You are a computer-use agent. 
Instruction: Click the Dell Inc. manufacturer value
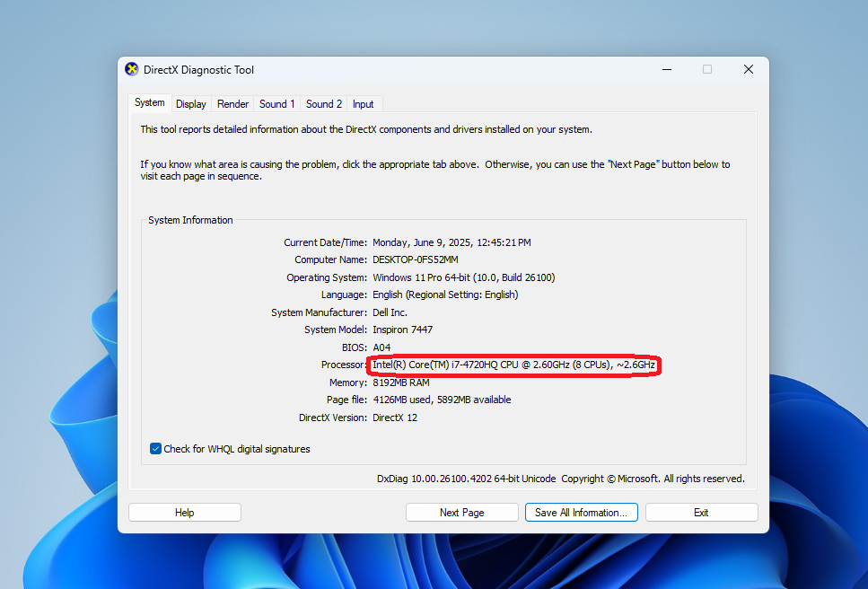tap(390, 312)
